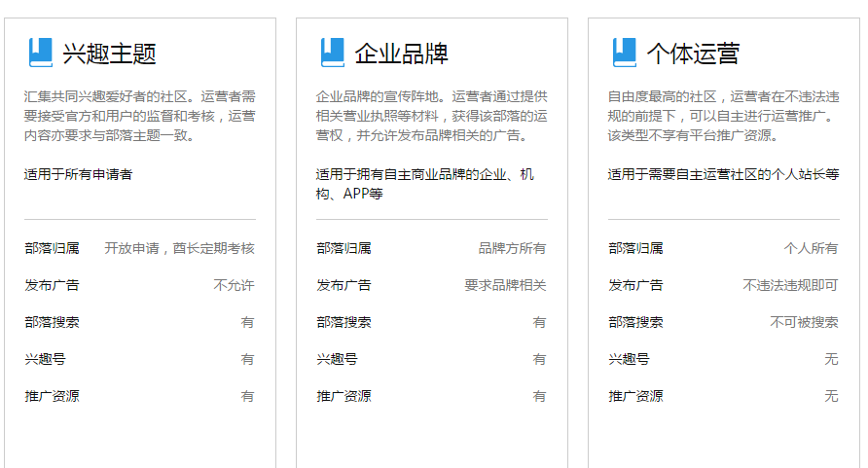Image resolution: width=868 pixels, height=468 pixels.
Task: Click value 不可被搜索
Action: click(x=805, y=322)
